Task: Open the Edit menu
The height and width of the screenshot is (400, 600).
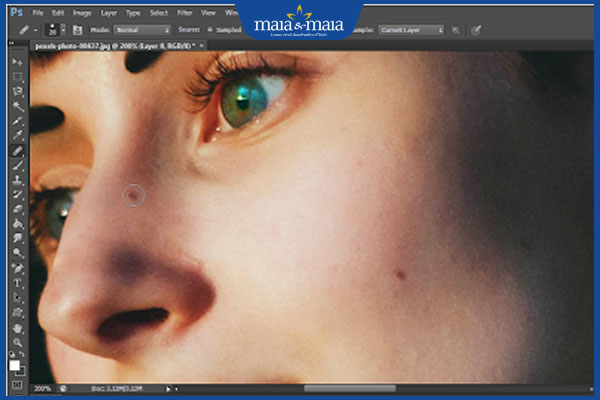Action: click(x=58, y=13)
